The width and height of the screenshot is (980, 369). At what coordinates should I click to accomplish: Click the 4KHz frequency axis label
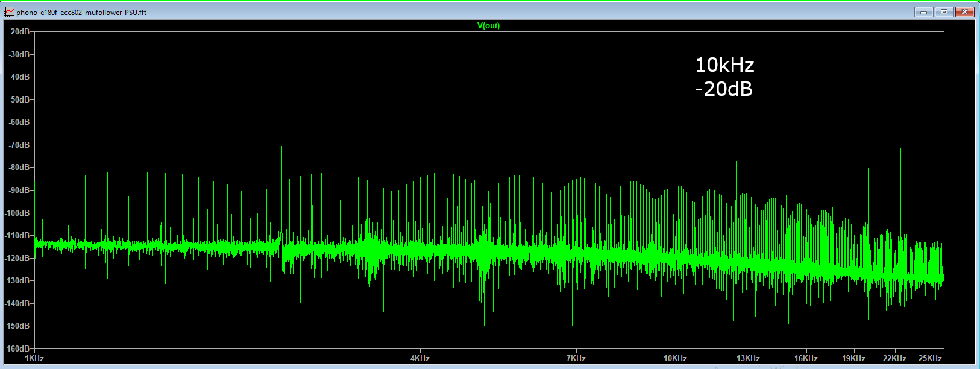click(420, 358)
